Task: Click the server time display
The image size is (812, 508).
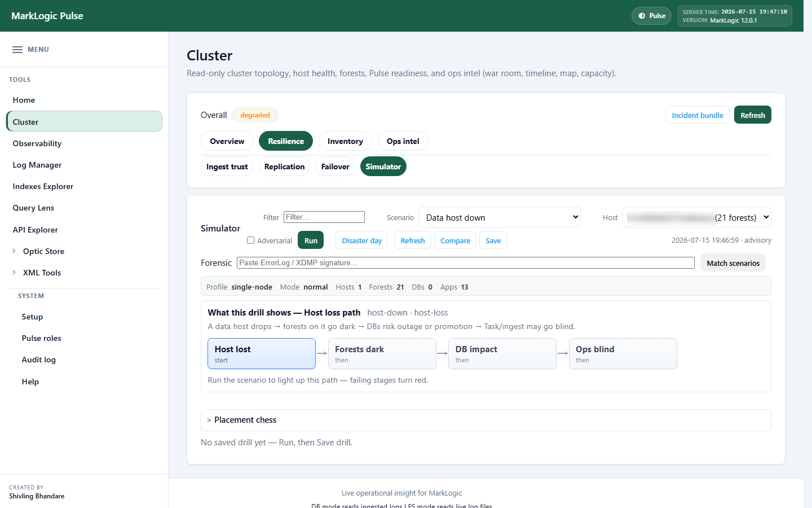Action: click(x=735, y=12)
